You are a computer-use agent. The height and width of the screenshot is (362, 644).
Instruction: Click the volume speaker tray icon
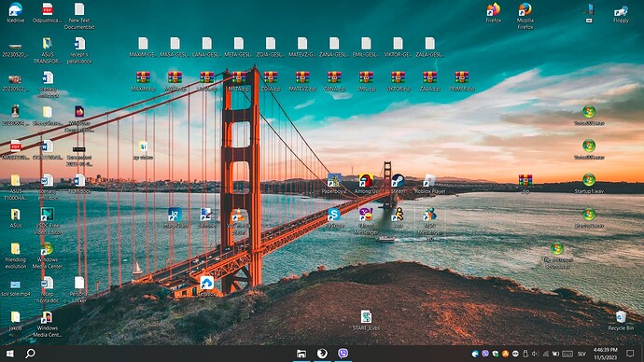click(x=535, y=354)
